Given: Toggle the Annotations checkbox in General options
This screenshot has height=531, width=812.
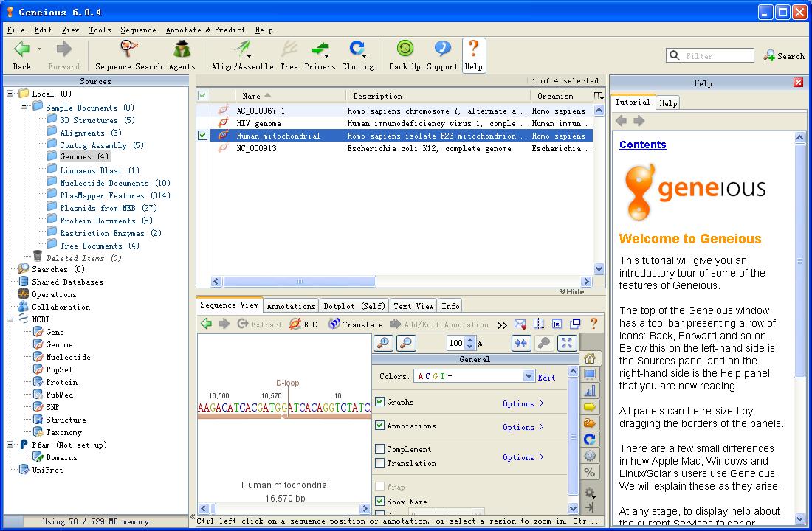Looking at the screenshot, I should pos(379,426).
